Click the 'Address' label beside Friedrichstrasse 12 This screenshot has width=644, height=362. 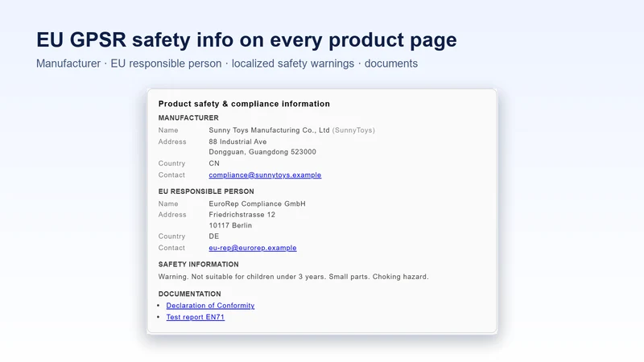172,215
